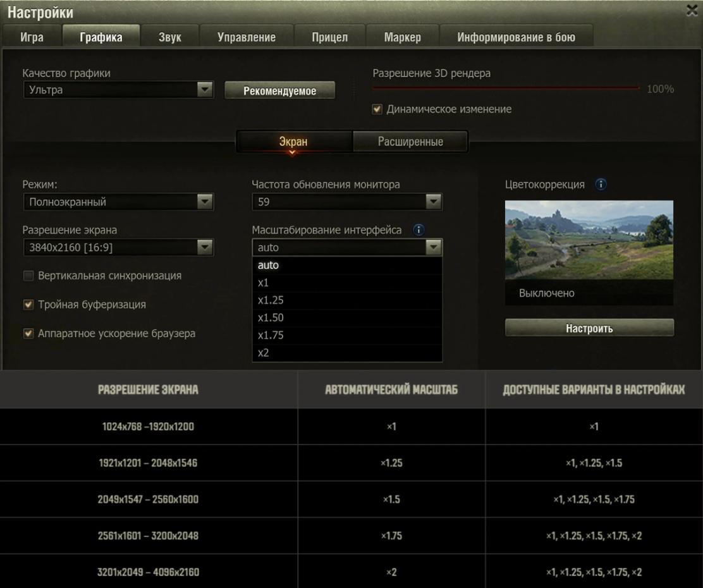Close the Настройки window
The width and height of the screenshot is (703, 588).
coord(693,10)
